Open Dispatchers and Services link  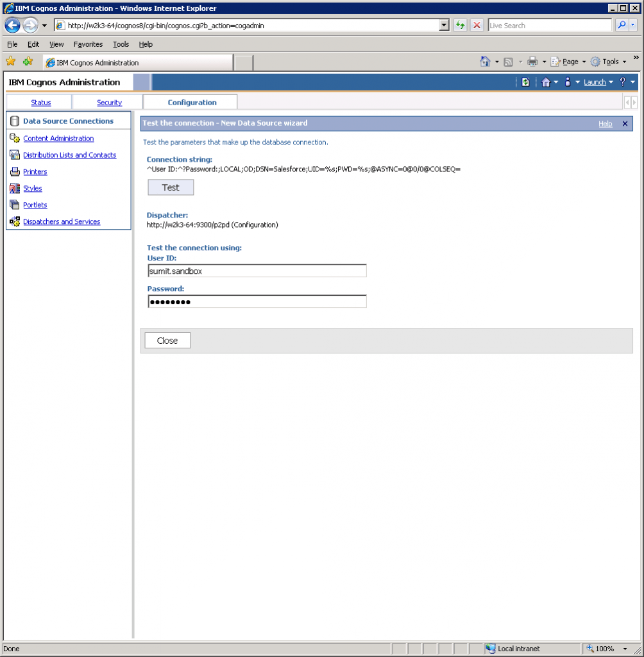click(x=62, y=221)
